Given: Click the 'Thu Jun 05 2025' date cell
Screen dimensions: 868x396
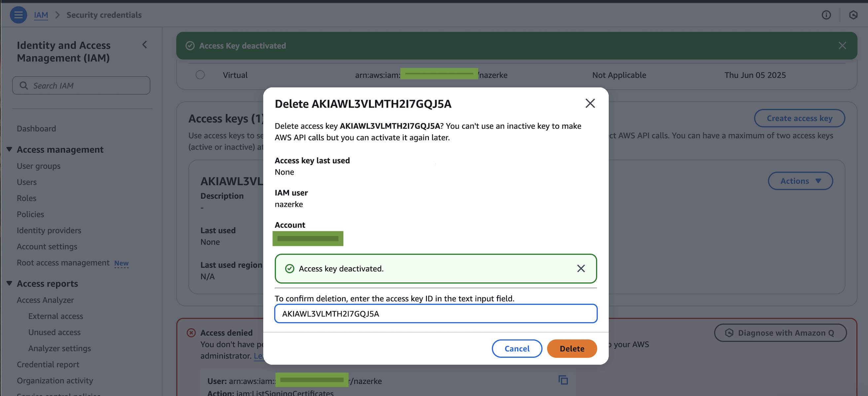Looking at the screenshot, I should coord(755,75).
